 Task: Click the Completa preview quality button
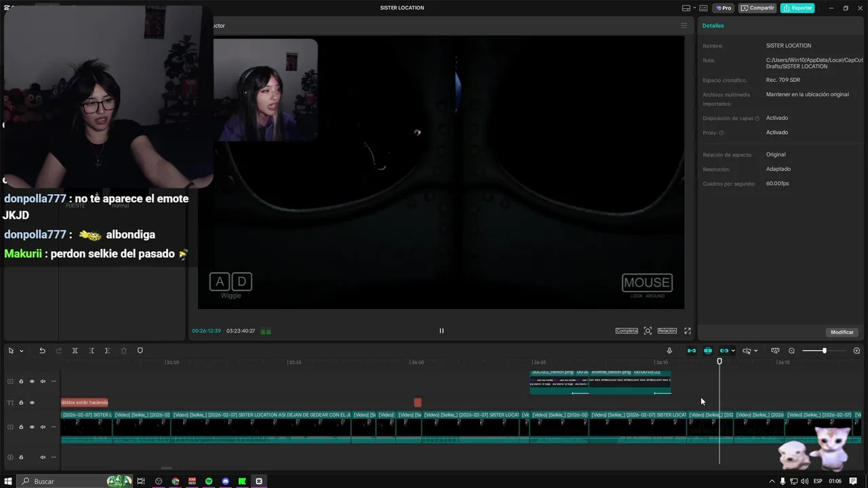click(x=627, y=331)
